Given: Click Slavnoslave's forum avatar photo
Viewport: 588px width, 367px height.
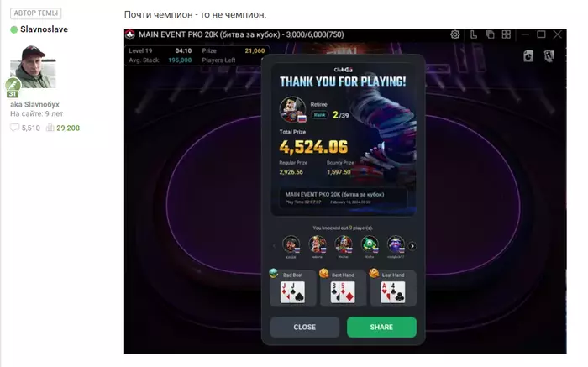Looking at the screenshot, I should 33,67.
